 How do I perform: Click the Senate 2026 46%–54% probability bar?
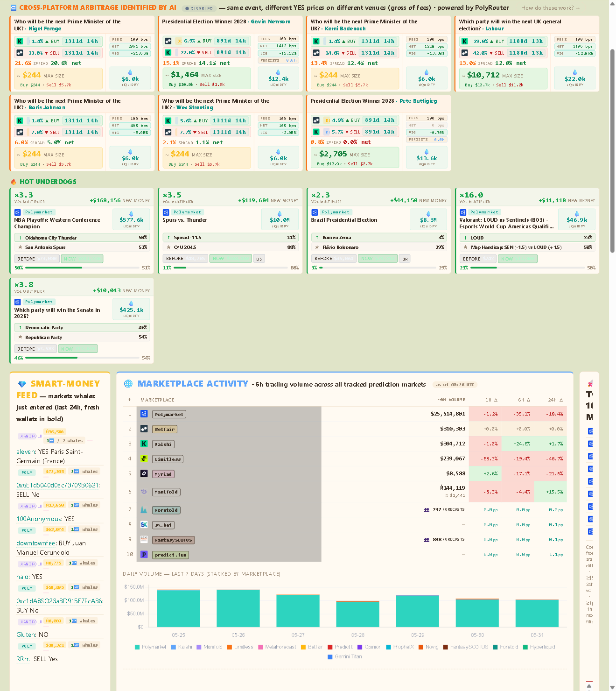pos(82,358)
